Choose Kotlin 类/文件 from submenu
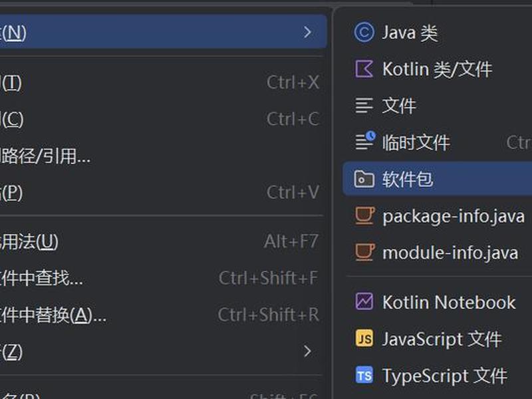The height and width of the screenshot is (399, 532). point(438,69)
